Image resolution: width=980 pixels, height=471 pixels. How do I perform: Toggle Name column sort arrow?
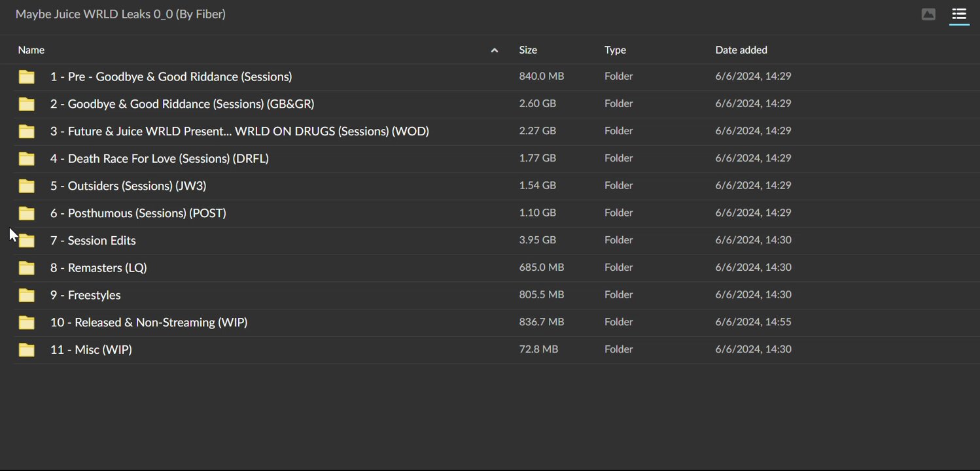click(495, 50)
